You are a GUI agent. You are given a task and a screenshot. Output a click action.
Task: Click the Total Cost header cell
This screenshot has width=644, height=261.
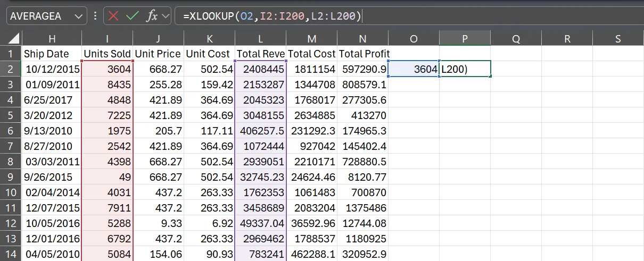[311, 54]
